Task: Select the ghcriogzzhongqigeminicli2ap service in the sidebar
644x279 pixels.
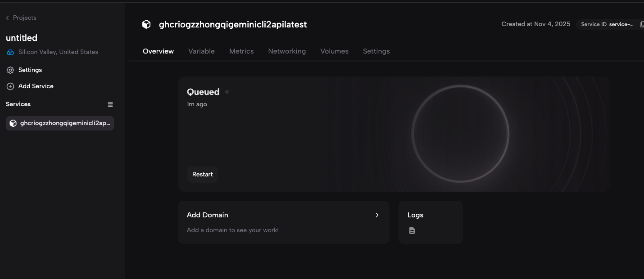Action: point(59,123)
